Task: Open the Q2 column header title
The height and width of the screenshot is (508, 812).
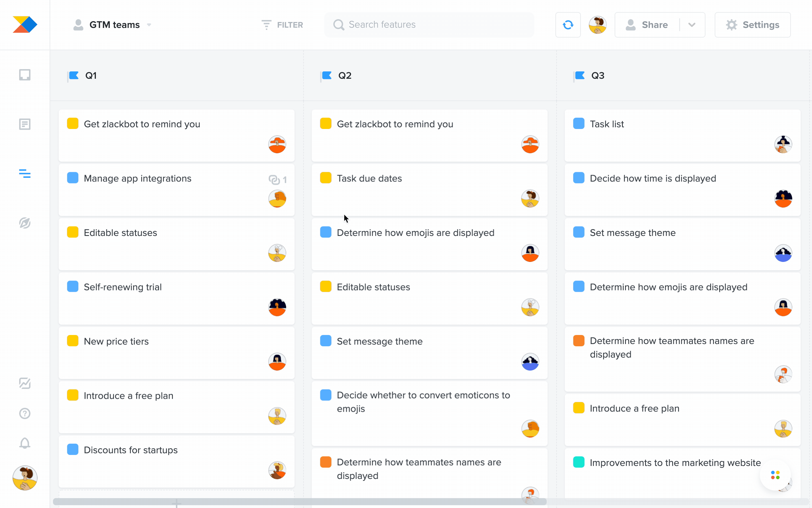Action: point(345,76)
